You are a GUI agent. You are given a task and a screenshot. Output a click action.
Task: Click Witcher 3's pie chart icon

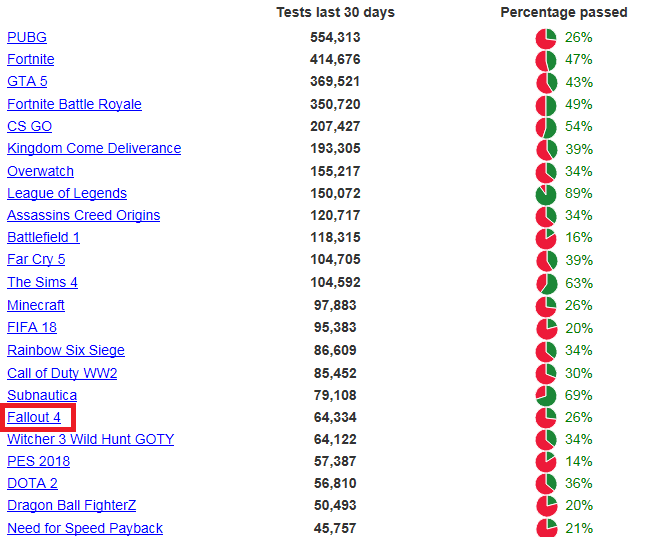546,440
